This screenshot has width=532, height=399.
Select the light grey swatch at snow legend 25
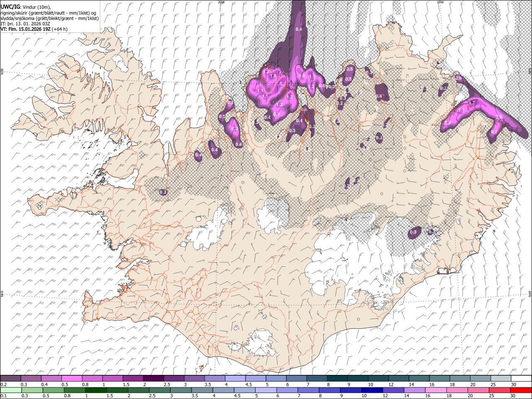[500, 379]
